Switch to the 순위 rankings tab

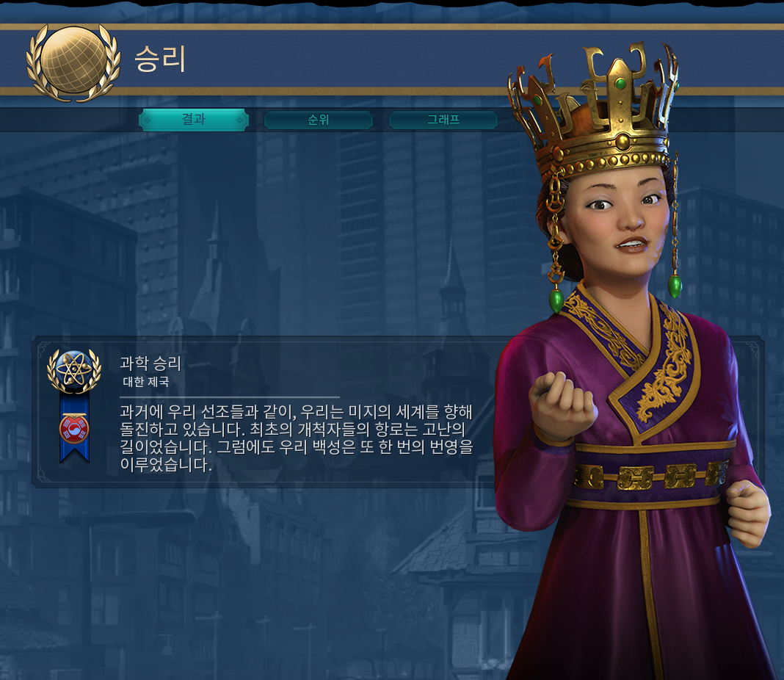(x=318, y=120)
